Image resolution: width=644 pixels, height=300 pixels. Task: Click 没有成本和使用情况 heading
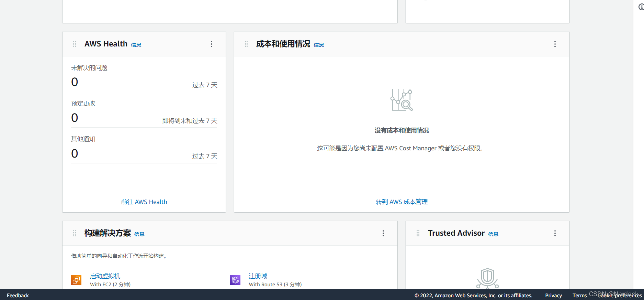coord(402,130)
